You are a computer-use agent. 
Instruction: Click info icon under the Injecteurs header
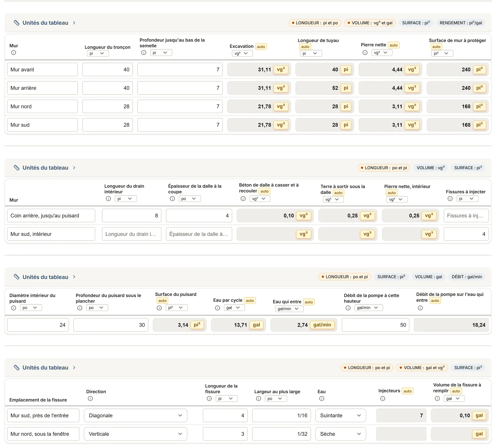click(383, 398)
